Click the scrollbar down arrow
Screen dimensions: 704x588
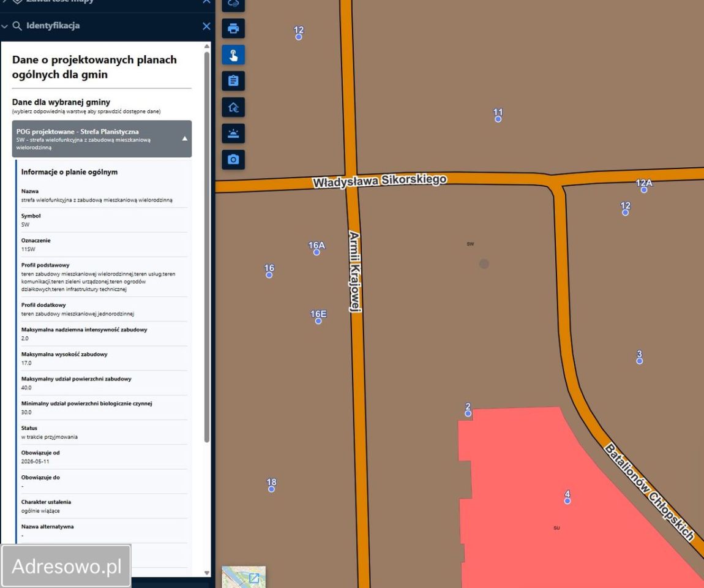click(206, 573)
